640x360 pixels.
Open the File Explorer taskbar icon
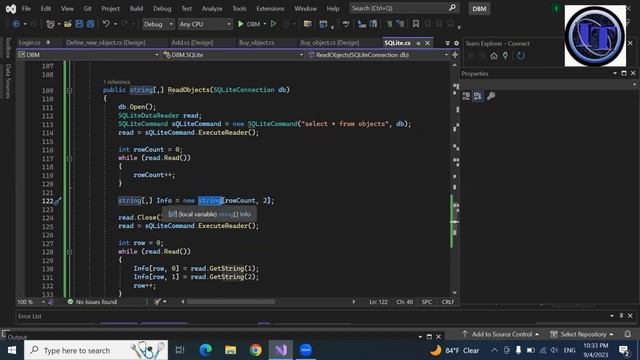(x=231, y=350)
